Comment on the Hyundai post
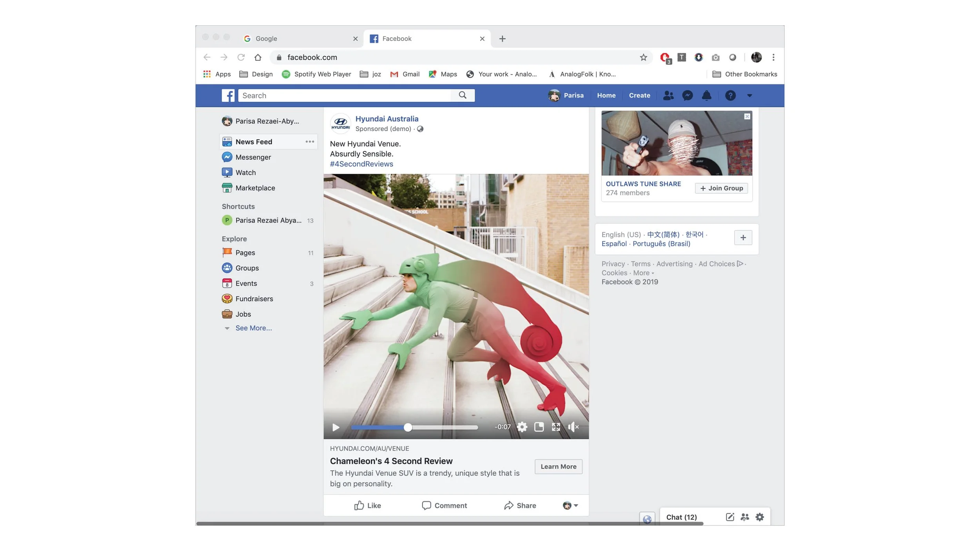The image size is (980, 551). (x=444, y=506)
